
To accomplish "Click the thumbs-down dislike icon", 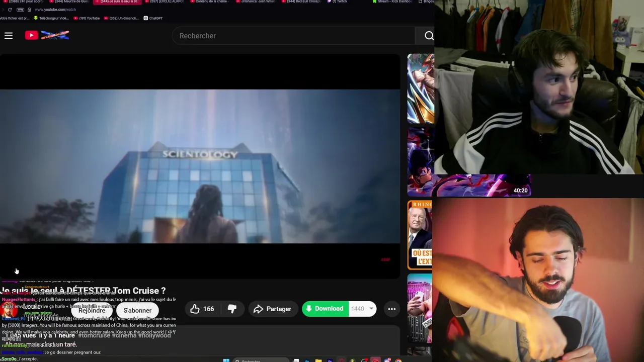I will point(232,309).
